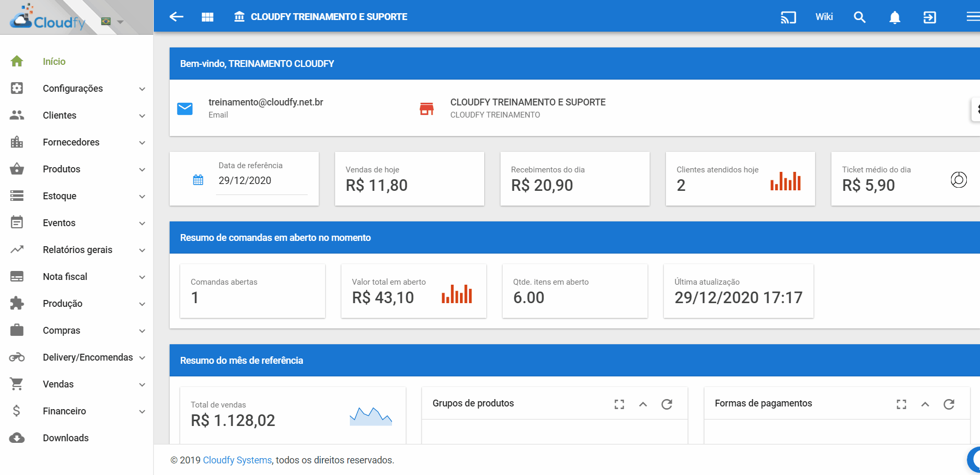Open the language flag dropdown

pos(112,22)
